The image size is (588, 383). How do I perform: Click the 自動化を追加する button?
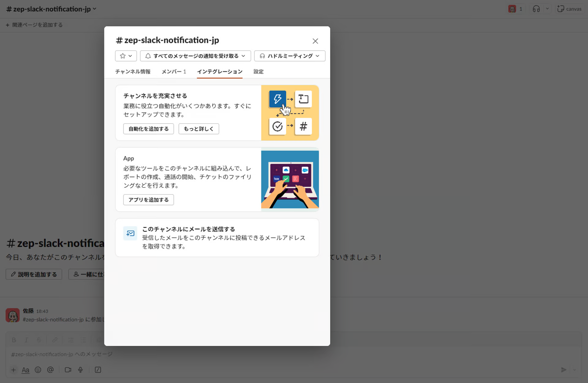coord(149,129)
